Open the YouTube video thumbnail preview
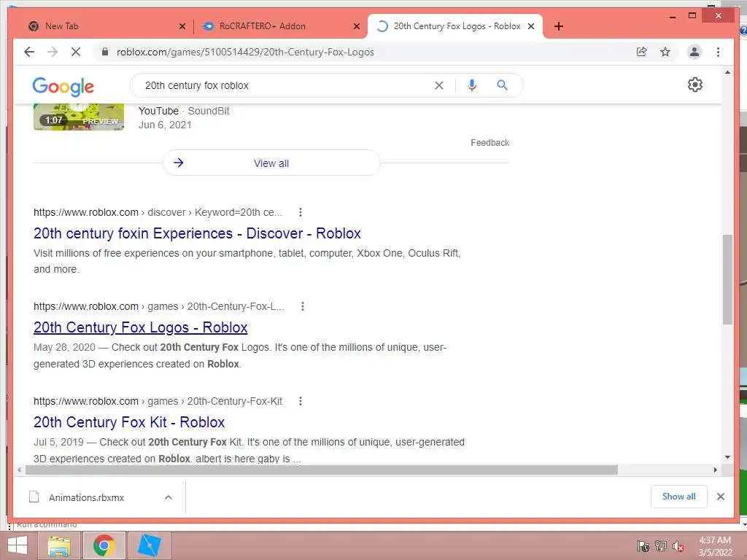Screen dimensions: 747x560 click(79, 117)
